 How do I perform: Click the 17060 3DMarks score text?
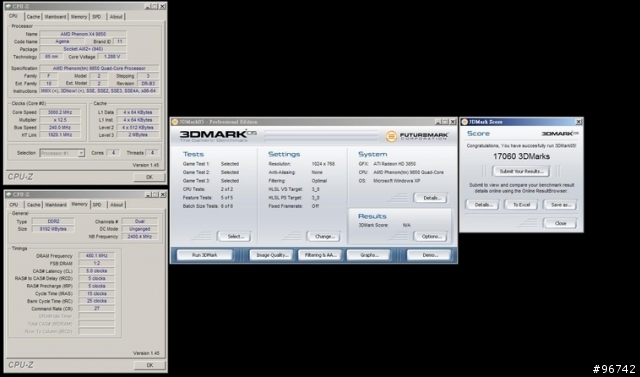click(x=521, y=156)
